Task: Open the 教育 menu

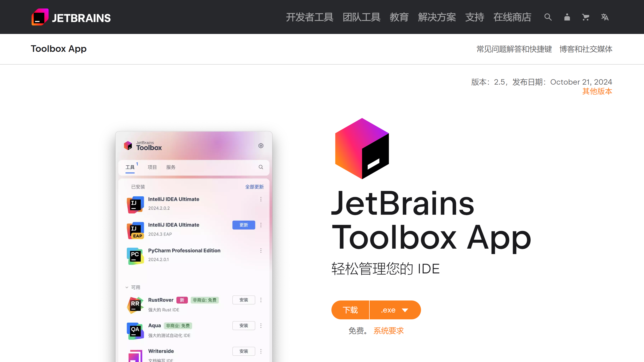Action: coord(399,17)
